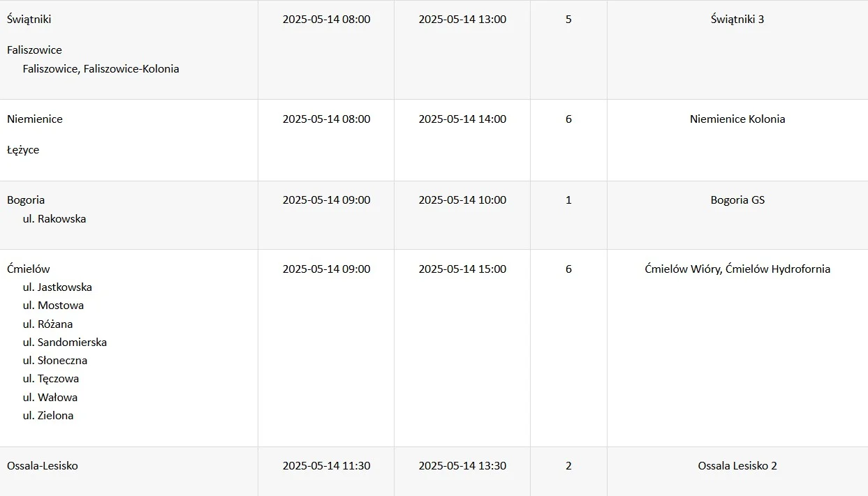Image resolution: width=868 pixels, height=496 pixels.
Task: Click the ul. Rakowska street entry
Action: [x=54, y=219]
